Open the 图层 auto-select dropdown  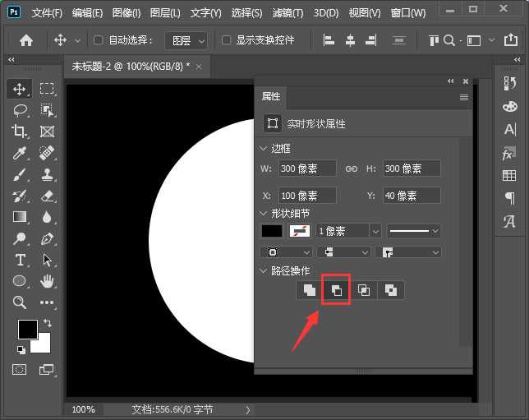tap(186, 40)
